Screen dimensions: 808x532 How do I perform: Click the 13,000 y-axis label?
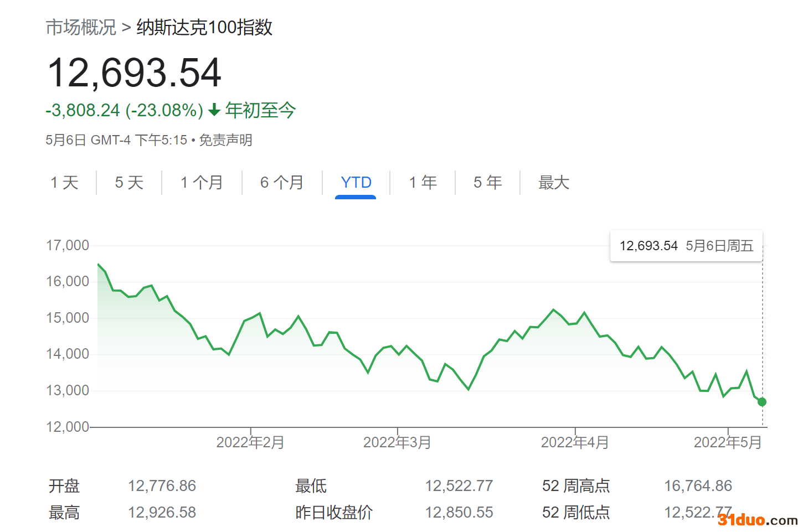(68, 390)
